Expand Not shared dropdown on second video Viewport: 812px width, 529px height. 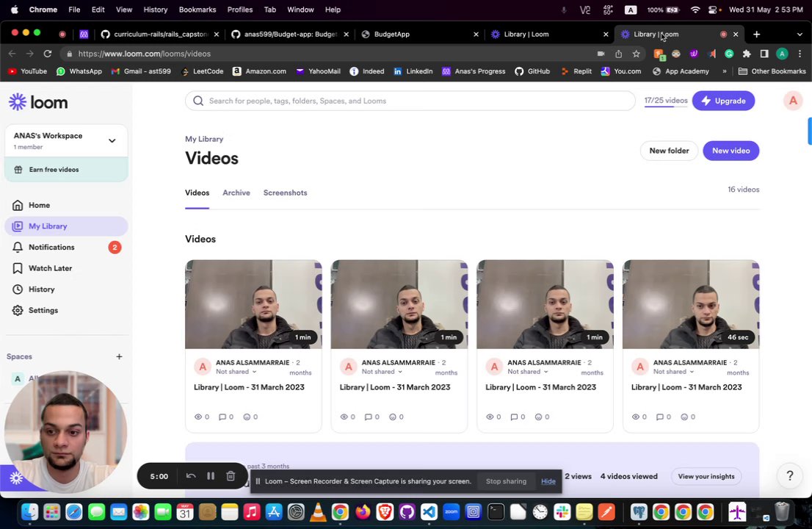pyautogui.click(x=383, y=372)
